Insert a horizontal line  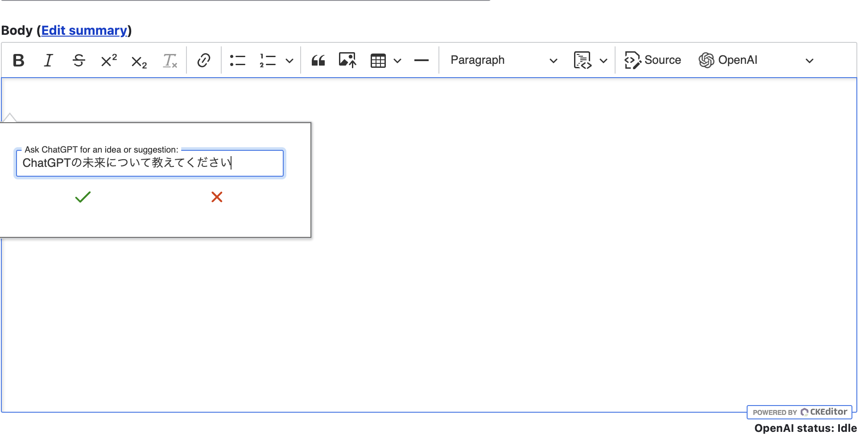(x=422, y=60)
